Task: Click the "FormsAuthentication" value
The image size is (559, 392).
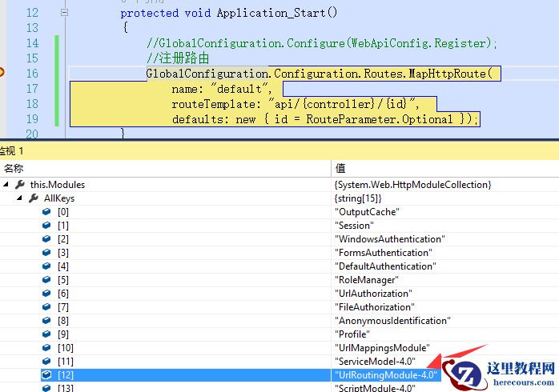Action: (x=384, y=253)
